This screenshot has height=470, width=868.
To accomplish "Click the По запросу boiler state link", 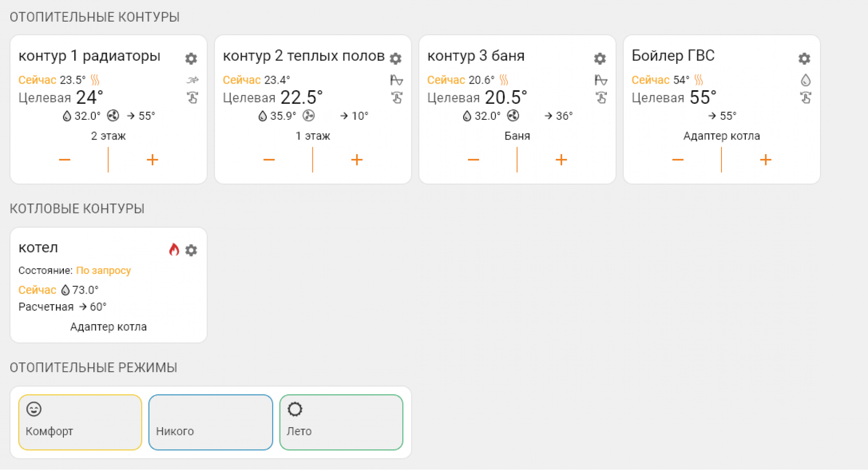I will [x=103, y=271].
